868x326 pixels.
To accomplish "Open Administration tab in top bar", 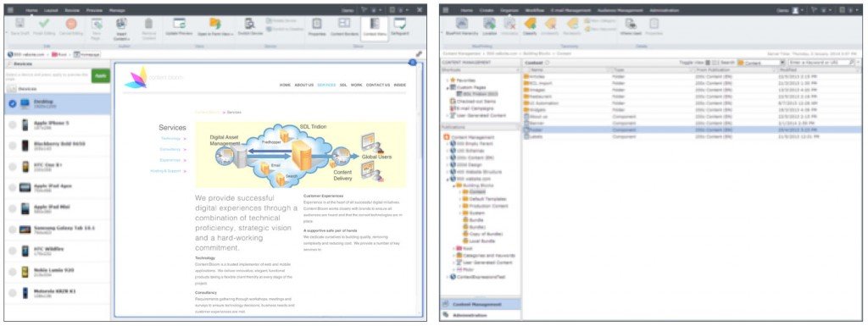I will (x=664, y=10).
